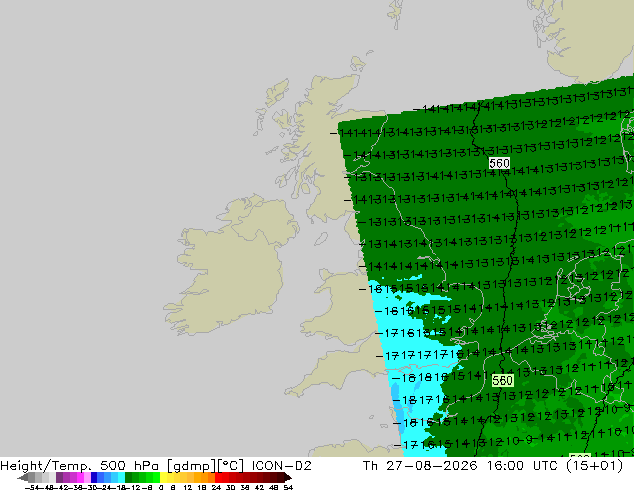Click the gray left arrow end of legend

tap(22, 478)
